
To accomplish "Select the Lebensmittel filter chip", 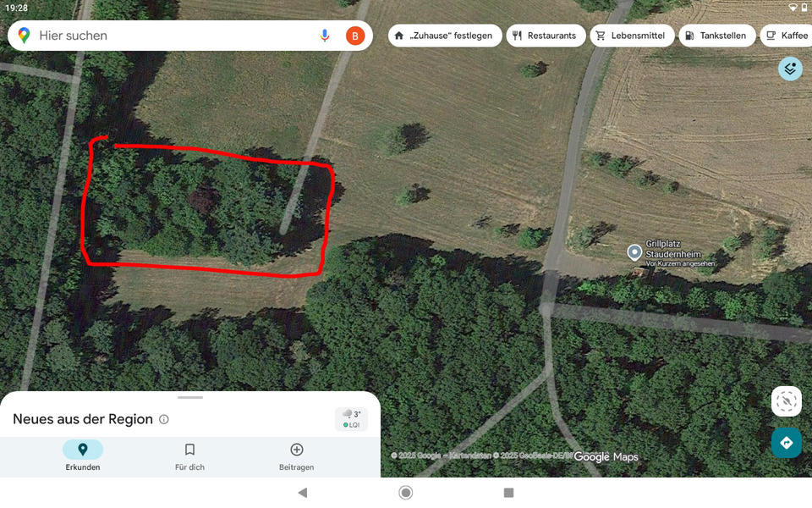I will [x=633, y=36].
